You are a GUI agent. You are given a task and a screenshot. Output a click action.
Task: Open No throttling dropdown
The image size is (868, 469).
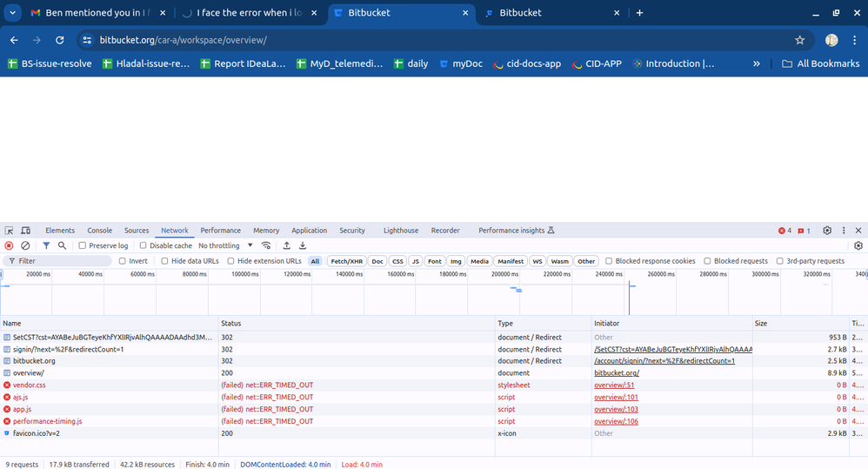coord(226,245)
